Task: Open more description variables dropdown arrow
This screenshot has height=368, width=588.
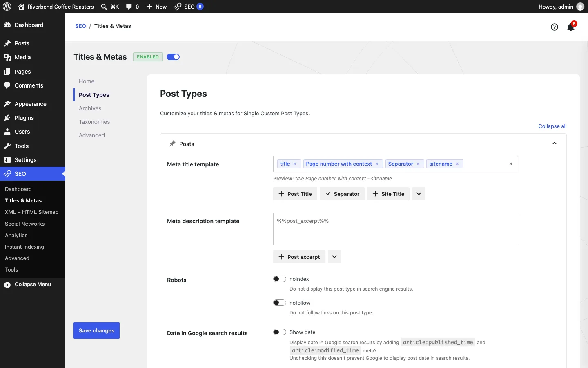Action: pos(334,257)
